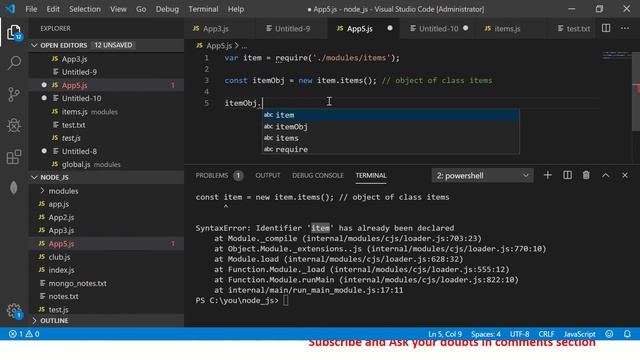Click Ln 5, Col 9 status entry
Image resolution: width=640 pixels, height=360 pixels.
click(x=445, y=334)
